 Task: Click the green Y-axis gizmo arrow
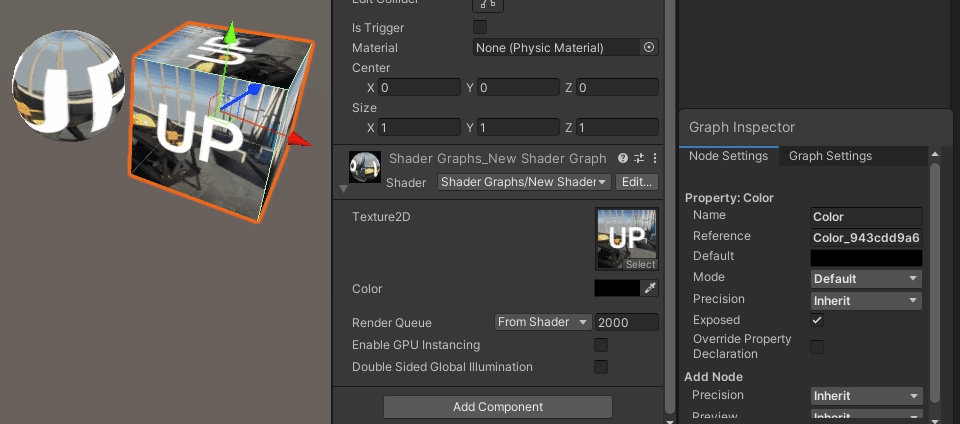(230, 32)
